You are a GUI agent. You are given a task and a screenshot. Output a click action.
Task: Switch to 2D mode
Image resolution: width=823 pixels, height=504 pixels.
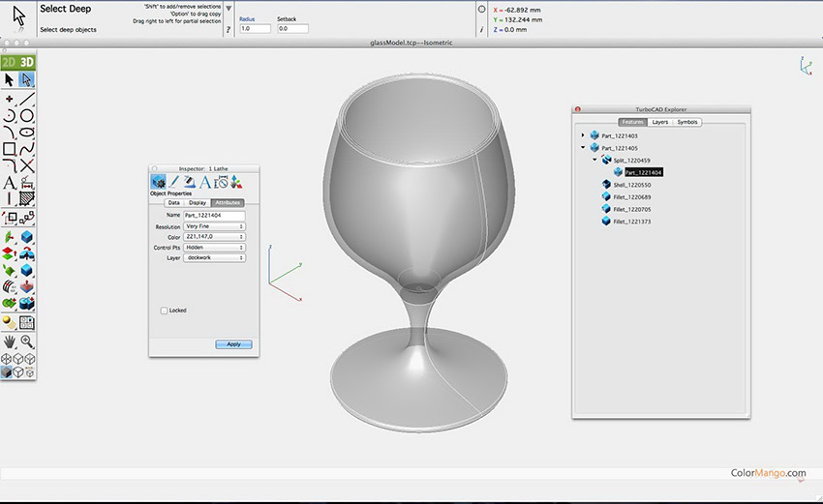click(10, 62)
